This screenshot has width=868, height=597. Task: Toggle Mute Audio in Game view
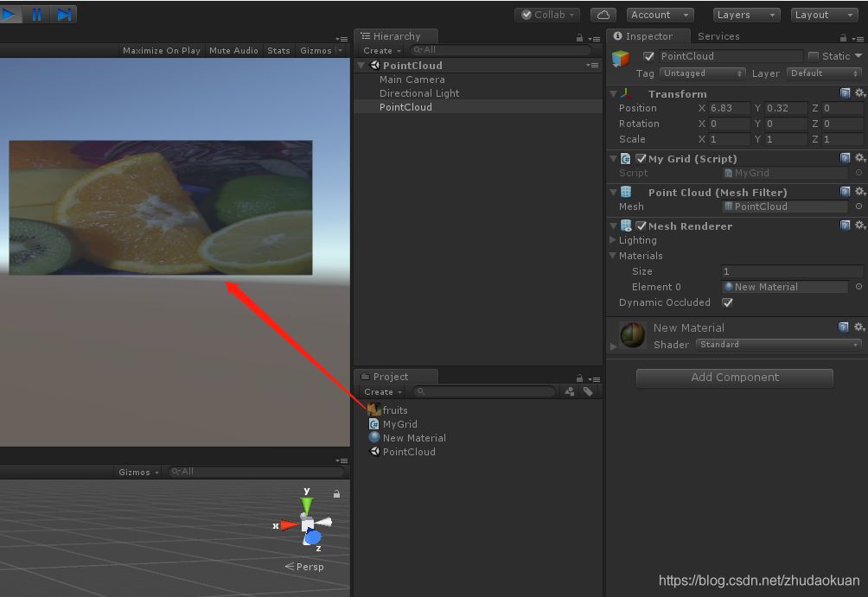tap(233, 50)
